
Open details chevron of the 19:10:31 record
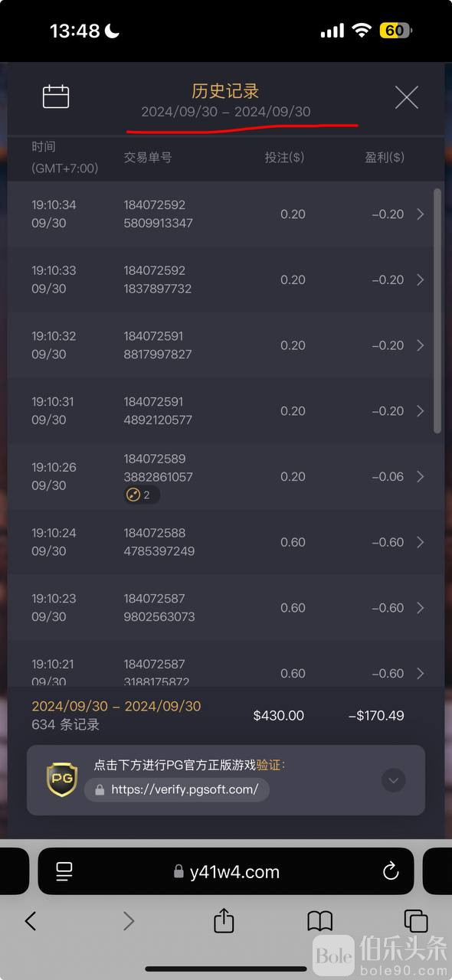click(x=420, y=411)
